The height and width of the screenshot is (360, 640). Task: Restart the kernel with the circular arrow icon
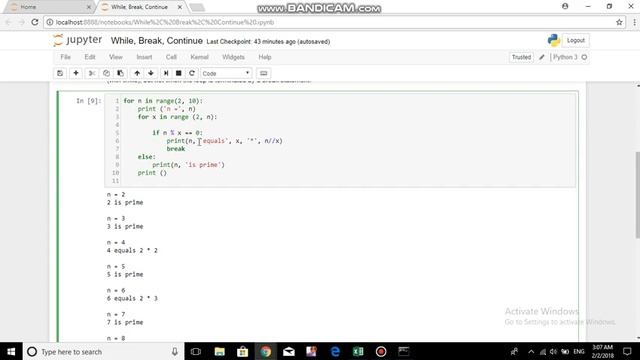click(x=192, y=73)
